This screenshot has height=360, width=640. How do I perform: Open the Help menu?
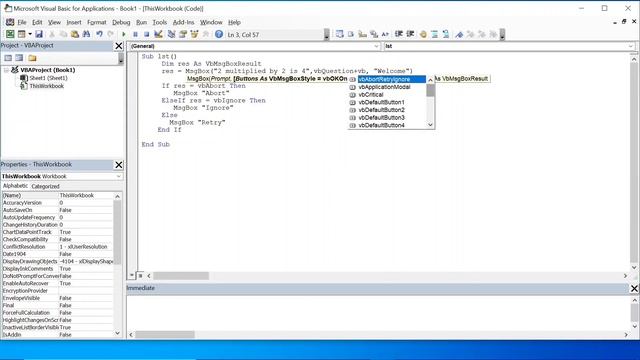[x=234, y=22]
